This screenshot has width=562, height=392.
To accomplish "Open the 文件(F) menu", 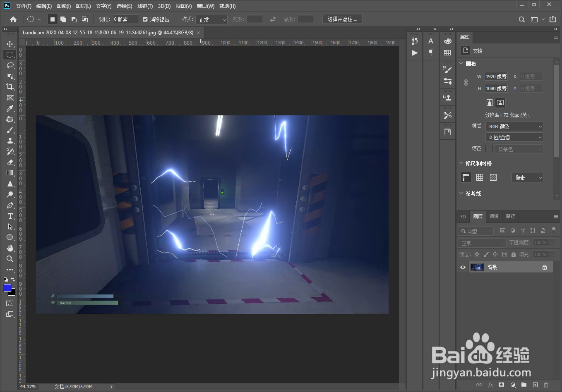I will 24,6.
